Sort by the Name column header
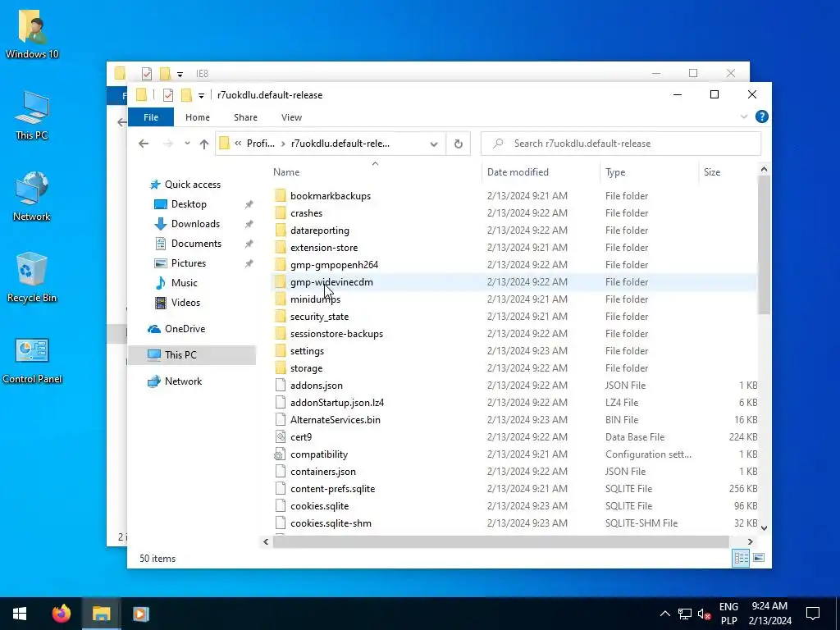Viewport: 840px width, 630px height. coord(375,172)
